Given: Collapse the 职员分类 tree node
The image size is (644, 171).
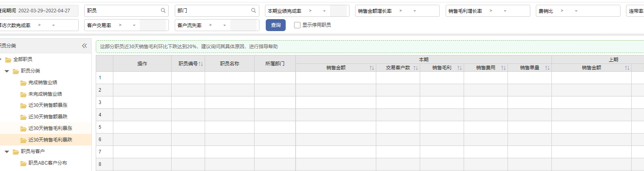Looking at the screenshot, I should click(7, 71).
